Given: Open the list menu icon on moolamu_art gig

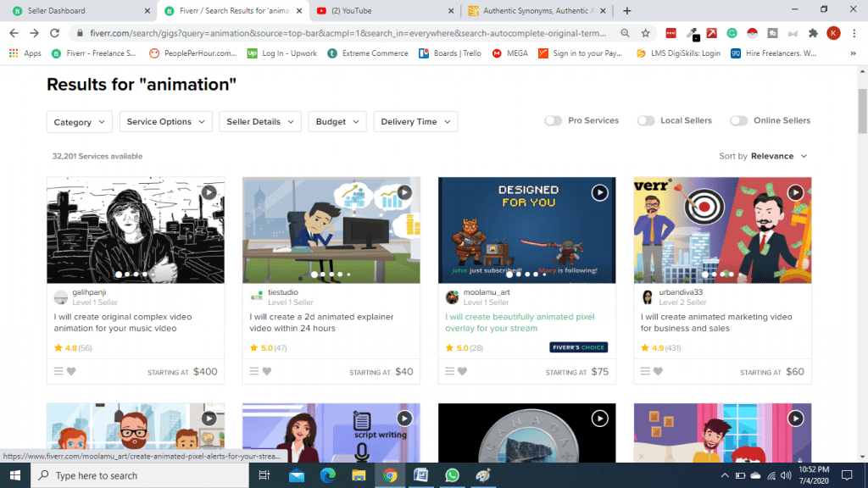Looking at the screenshot, I should pos(449,371).
